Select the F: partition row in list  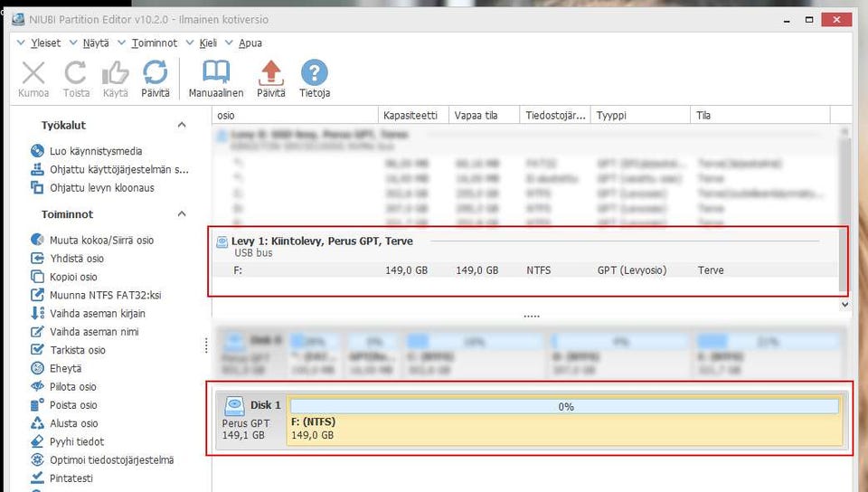point(526,270)
